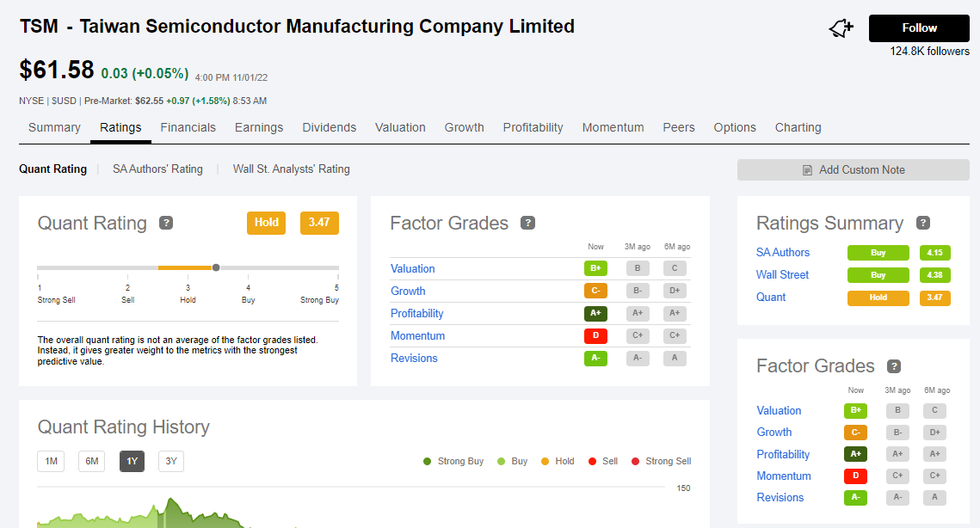
Task: Open the Earnings tab
Action: pos(259,127)
